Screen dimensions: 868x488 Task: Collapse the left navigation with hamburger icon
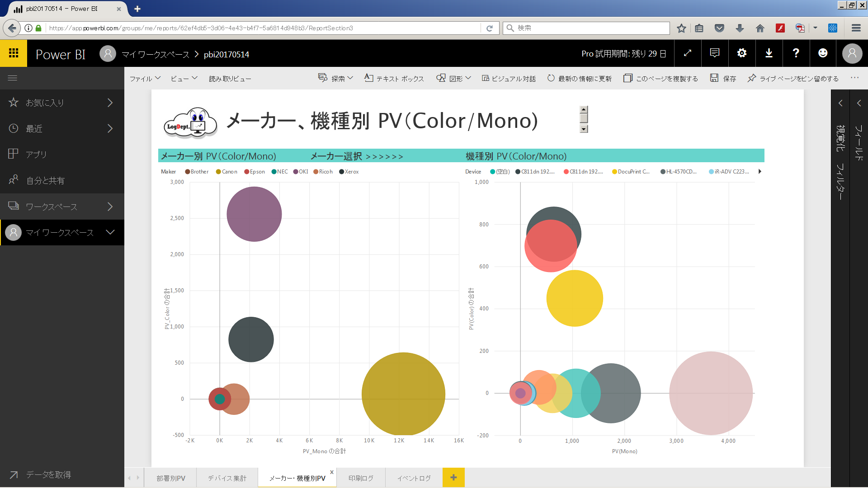click(x=13, y=78)
